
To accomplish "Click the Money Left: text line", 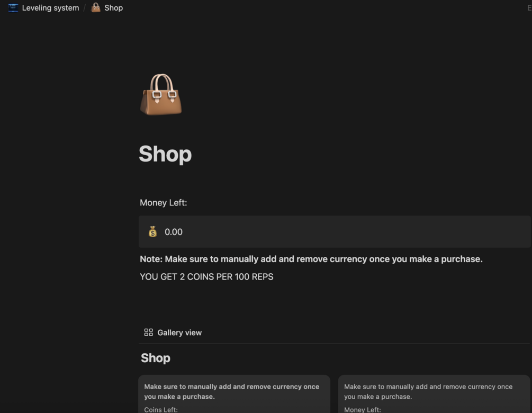I will [x=163, y=203].
